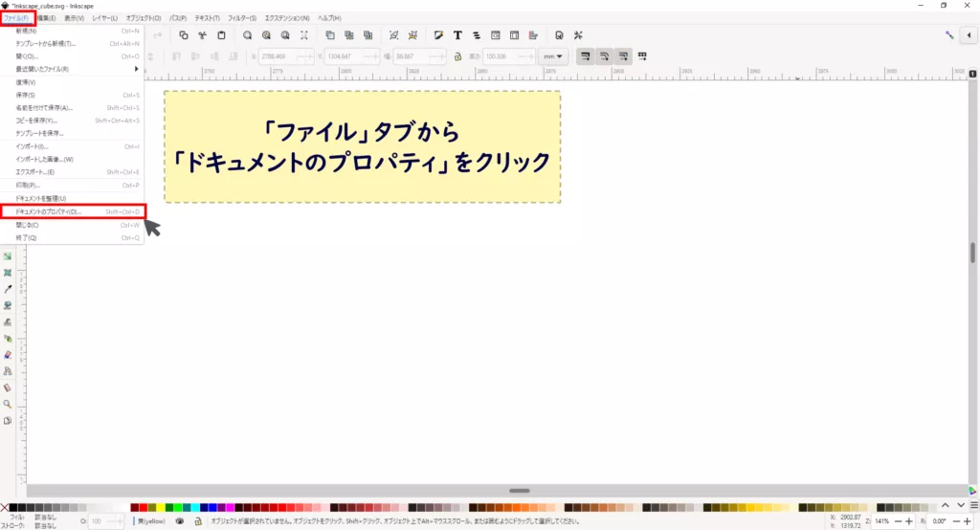Open the yellow layer selector dropdown
Viewport: 980px width, 530px height.
coord(150,520)
